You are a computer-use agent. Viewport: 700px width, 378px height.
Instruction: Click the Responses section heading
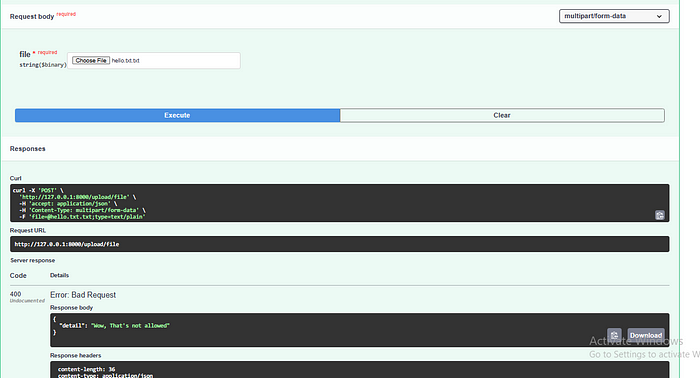28,149
